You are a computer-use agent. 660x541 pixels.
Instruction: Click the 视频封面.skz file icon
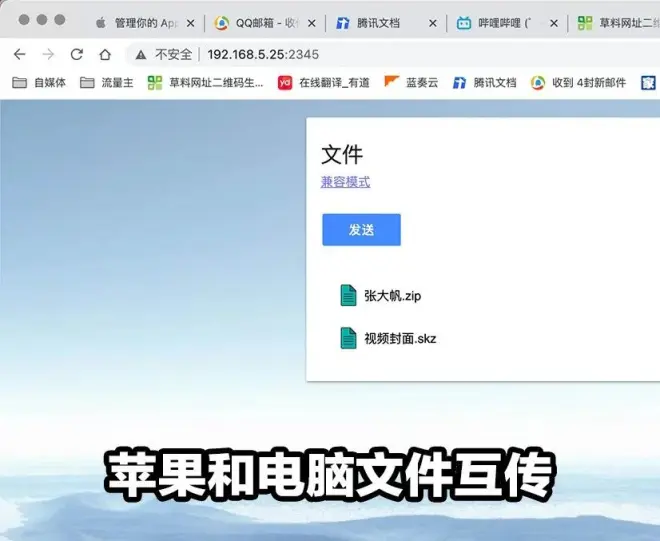click(348, 338)
